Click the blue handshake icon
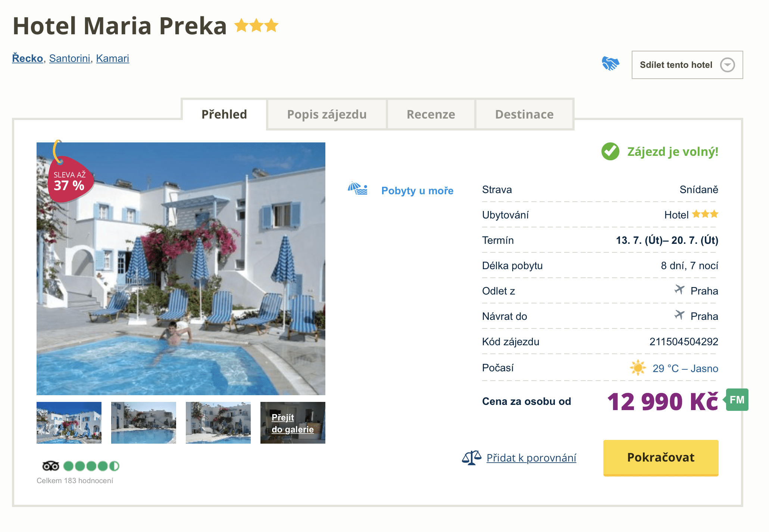The height and width of the screenshot is (532, 769). [x=610, y=63]
